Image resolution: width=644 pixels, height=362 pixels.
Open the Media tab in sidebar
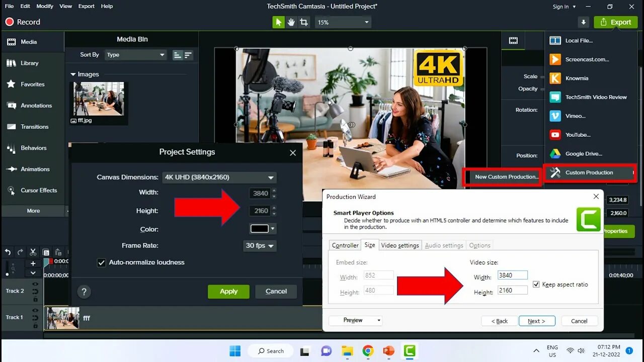coord(32,42)
